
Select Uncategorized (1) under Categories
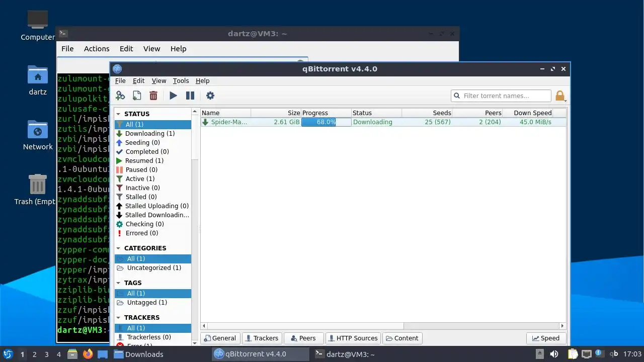point(153,267)
